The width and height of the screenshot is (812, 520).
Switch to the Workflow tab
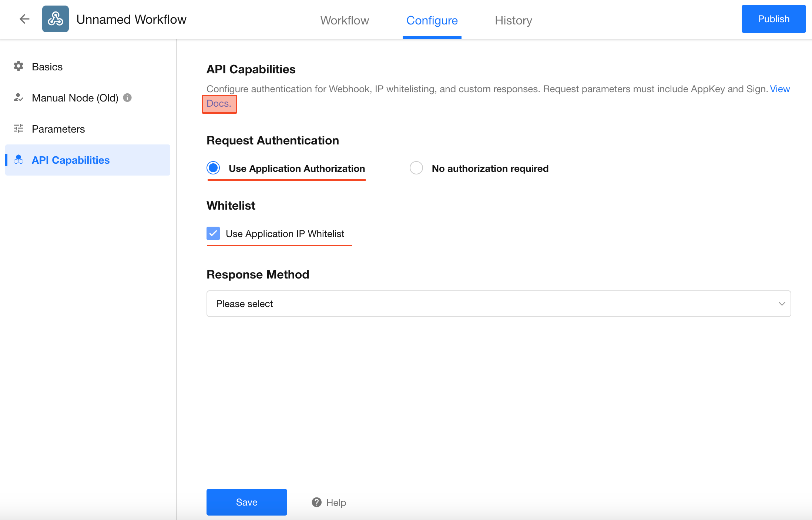pyautogui.click(x=345, y=20)
